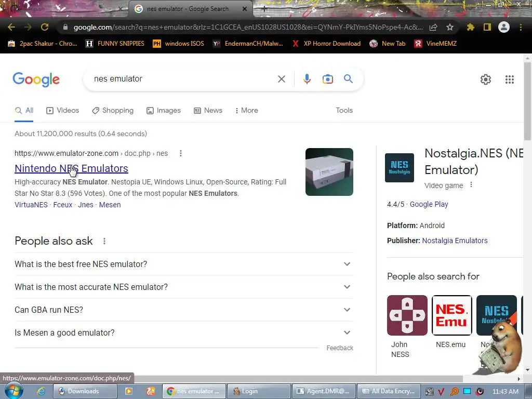Open the FUNNY SNIPPIES bookmark
Viewport: 532px width, 399px height.
[115, 44]
